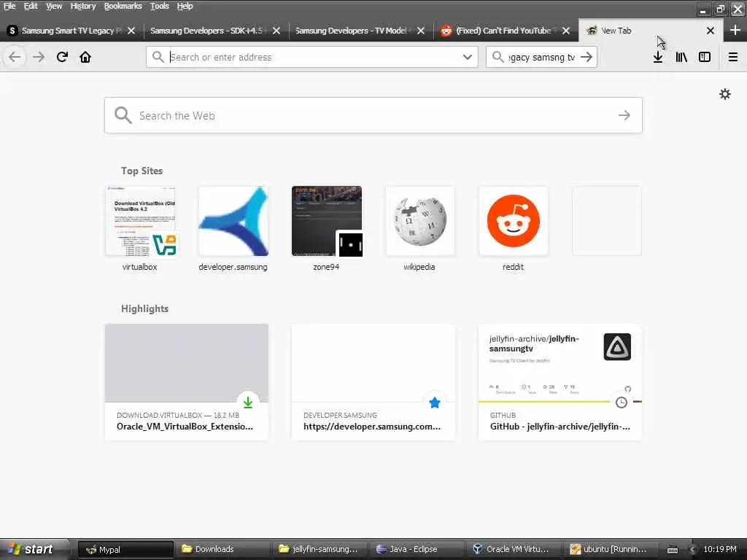
Task: Open jellyfin-samsung folder taskbar button
Action: click(x=320, y=550)
